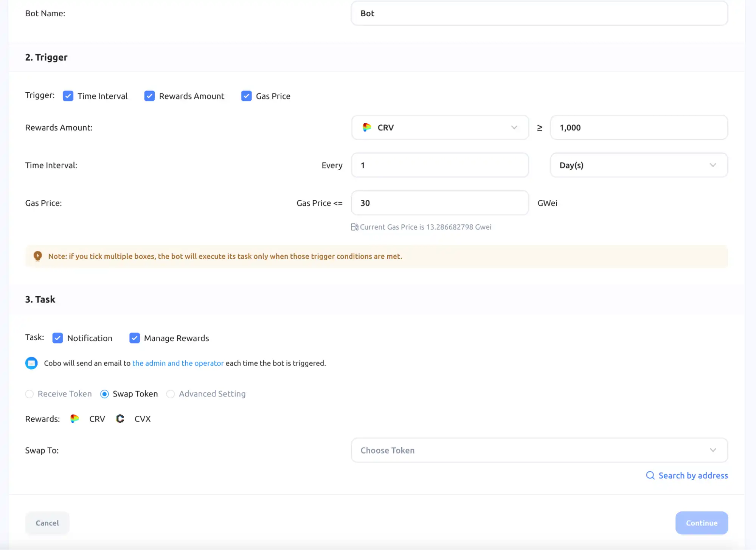
Task: Uncheck the Gas Price trigger checkbox
Action: (x=246, y=96)
